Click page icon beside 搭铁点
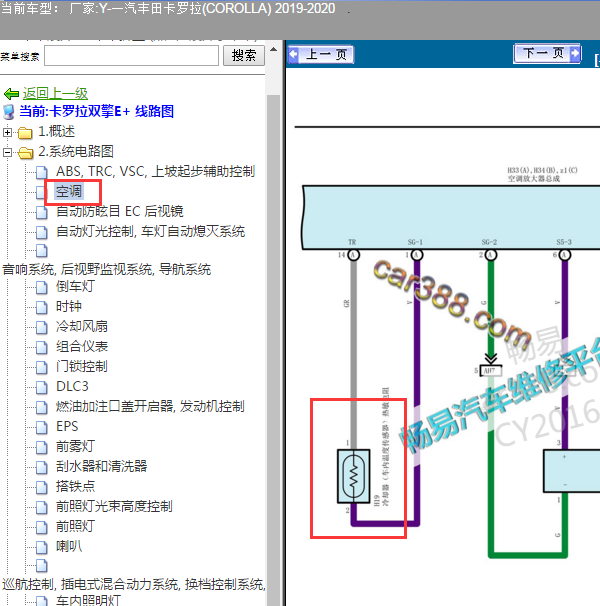This screenshot has width=600, height=606. tap(41, 488)
